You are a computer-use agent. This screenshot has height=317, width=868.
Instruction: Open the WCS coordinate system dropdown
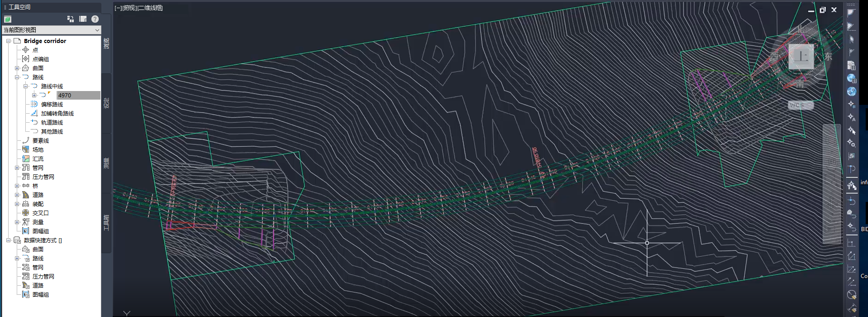801,105
